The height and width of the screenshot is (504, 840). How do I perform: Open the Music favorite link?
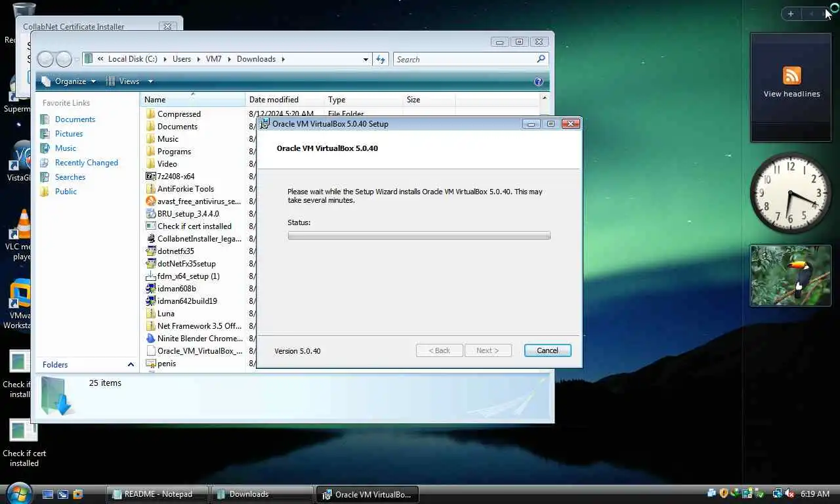coord(66,148)
